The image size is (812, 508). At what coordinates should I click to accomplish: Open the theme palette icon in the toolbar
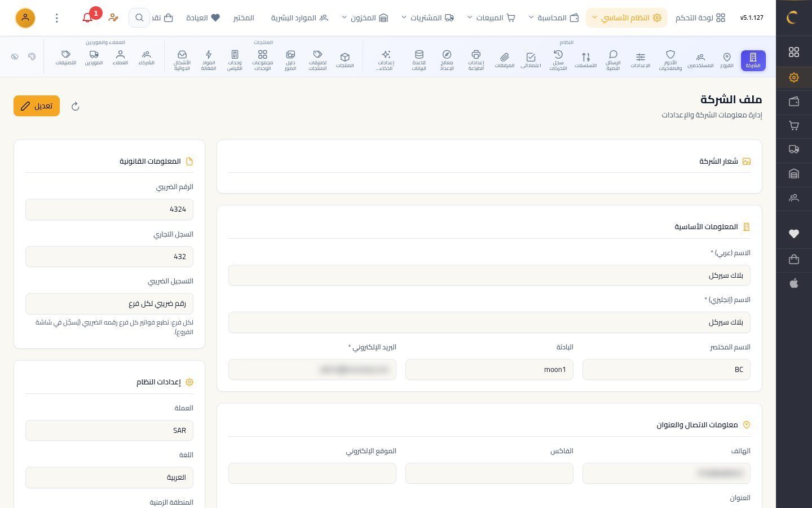point(32,56)
